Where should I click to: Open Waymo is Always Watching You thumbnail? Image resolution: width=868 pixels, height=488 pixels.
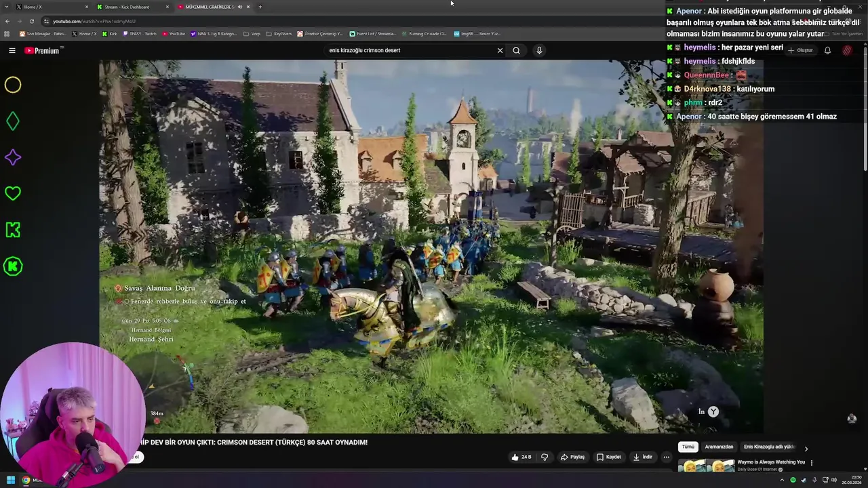[706, 465]
